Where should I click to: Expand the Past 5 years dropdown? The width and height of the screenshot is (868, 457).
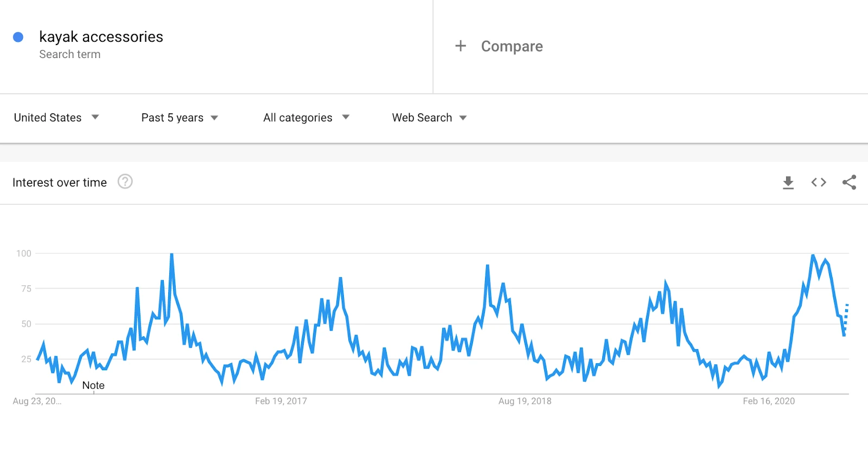(180, 118)
